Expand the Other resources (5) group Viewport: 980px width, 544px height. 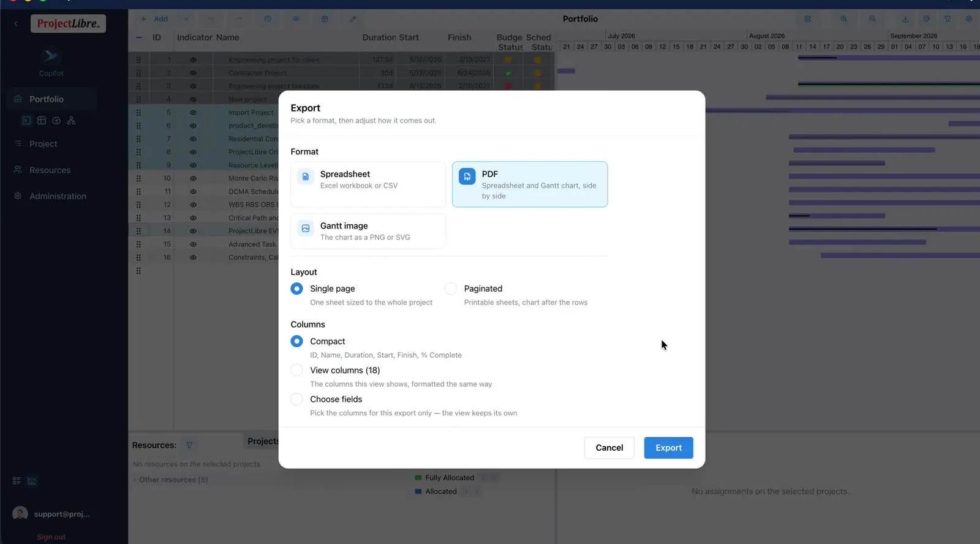click(x=135, y=480)
